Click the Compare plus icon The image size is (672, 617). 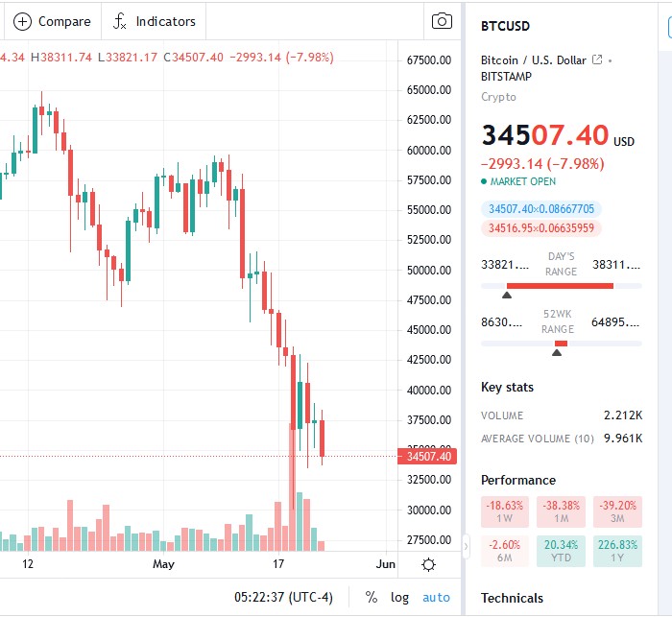(23, 21)
